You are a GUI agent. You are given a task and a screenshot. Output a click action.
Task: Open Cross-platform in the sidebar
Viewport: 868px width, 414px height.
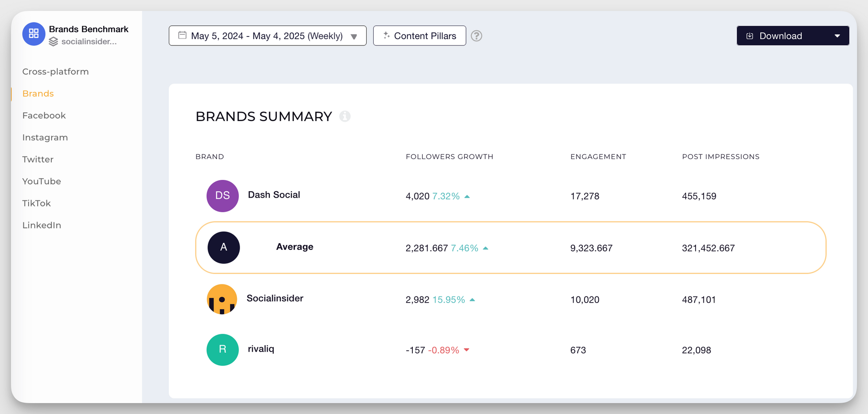[x=56, y=72]
